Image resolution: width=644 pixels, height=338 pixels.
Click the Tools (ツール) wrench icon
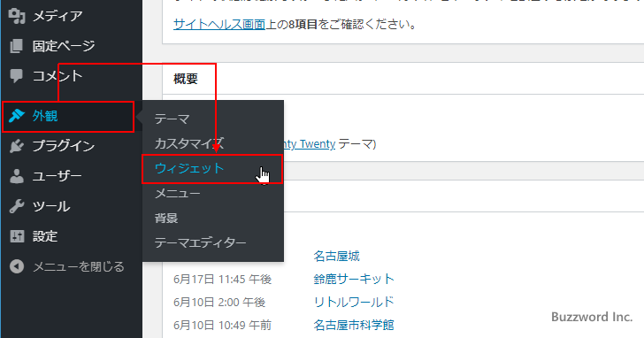click(x=17, y=206)
